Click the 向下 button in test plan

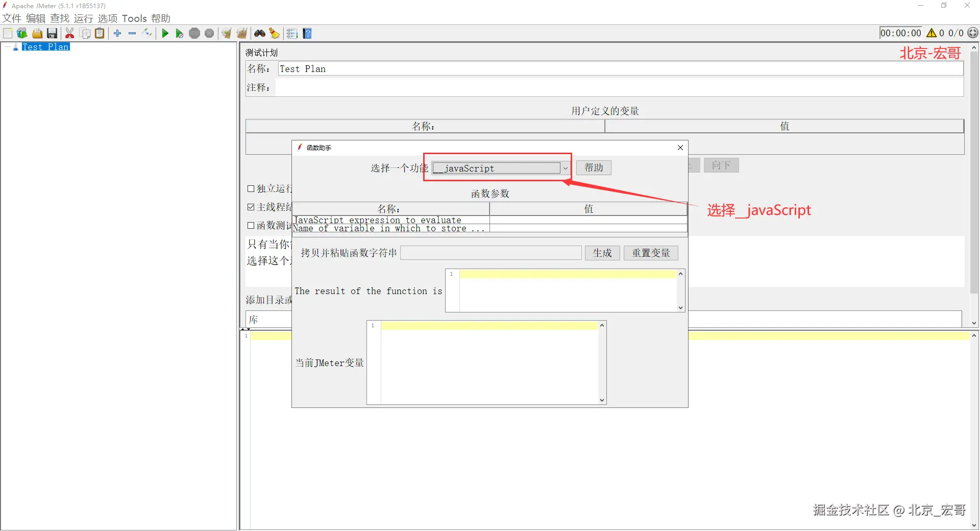pyautogui.click(x=721, y=165)
